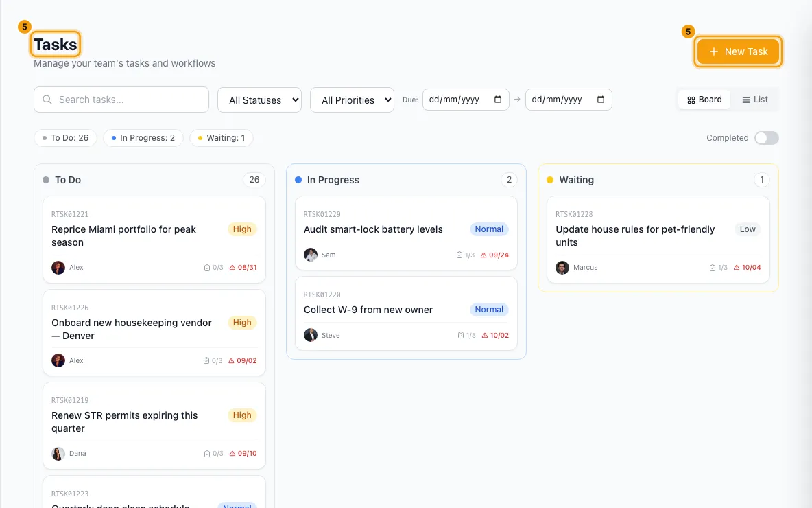Click task ID RTSK01228

(574, 214)
